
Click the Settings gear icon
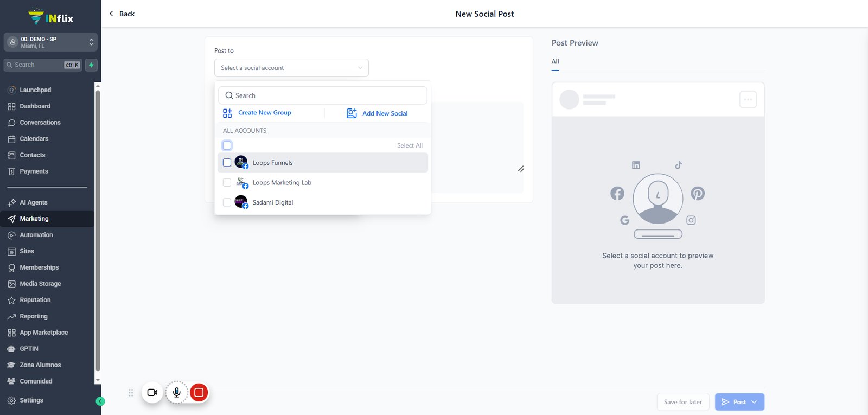[x=11, y=400]
